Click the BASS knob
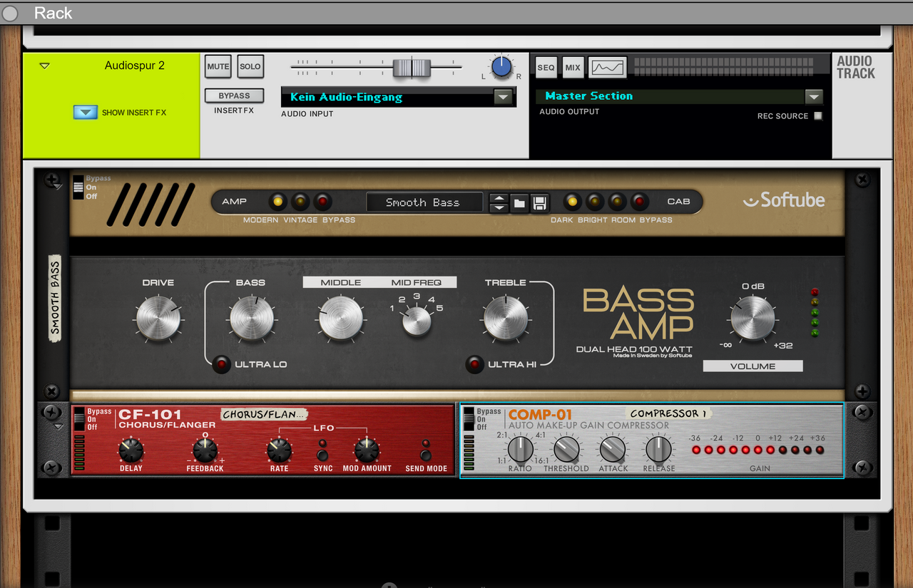The height and width of the screenshot is (588, 913). click(x=251, y=318)
